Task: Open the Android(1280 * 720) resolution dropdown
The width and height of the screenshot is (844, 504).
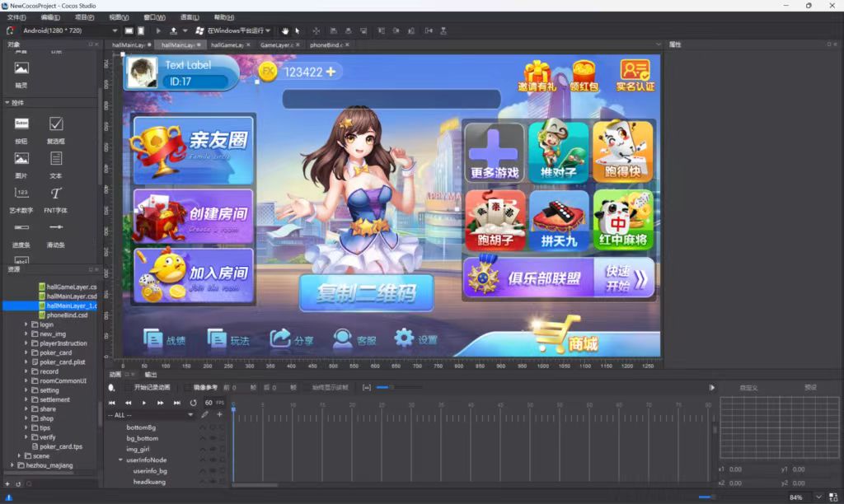Action: pos(62,30)
